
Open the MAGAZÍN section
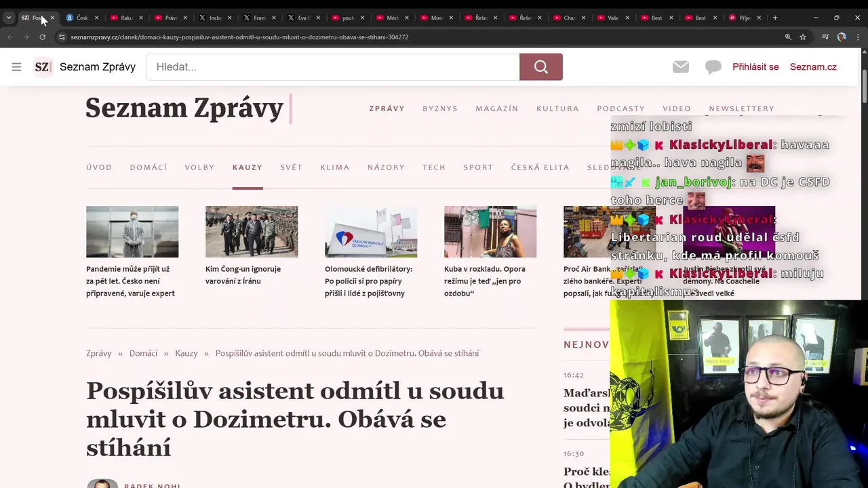coord(497,108)
